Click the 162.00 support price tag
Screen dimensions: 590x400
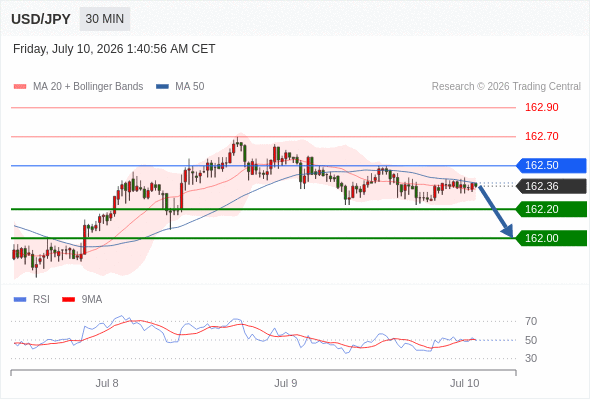click(x=551, y=238)
